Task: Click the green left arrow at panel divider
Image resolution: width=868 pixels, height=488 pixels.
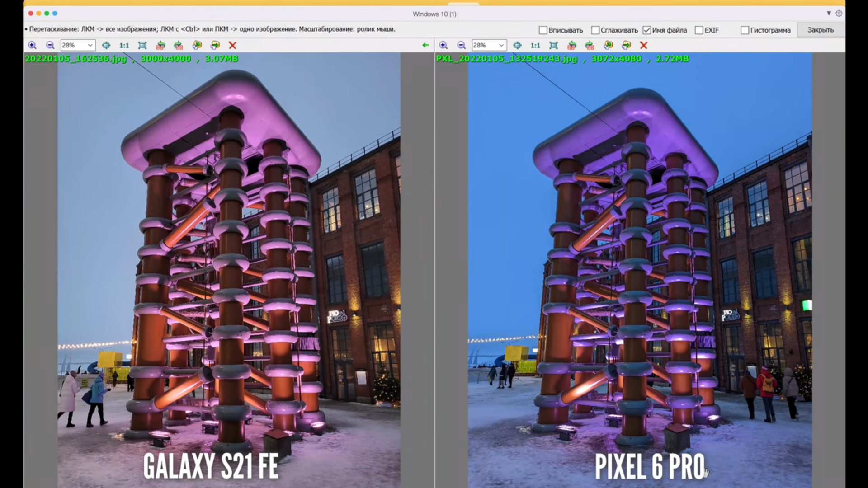Action: click(x=425, y=45)
